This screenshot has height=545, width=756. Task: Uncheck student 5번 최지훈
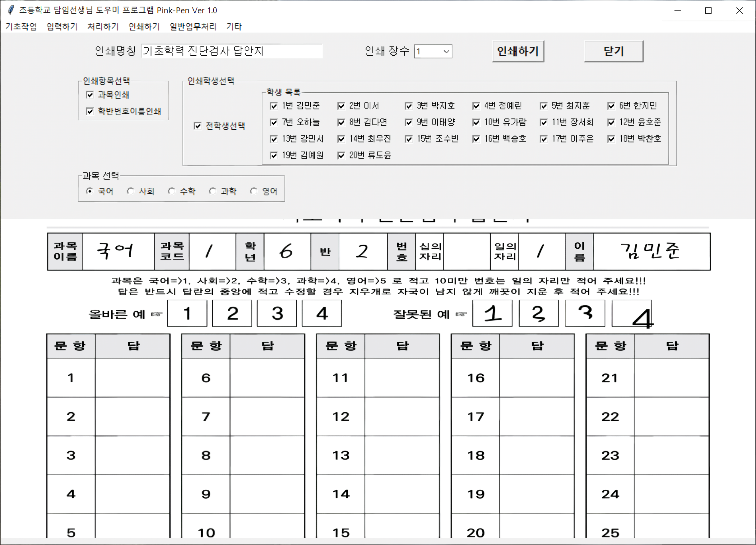(544, 106)
